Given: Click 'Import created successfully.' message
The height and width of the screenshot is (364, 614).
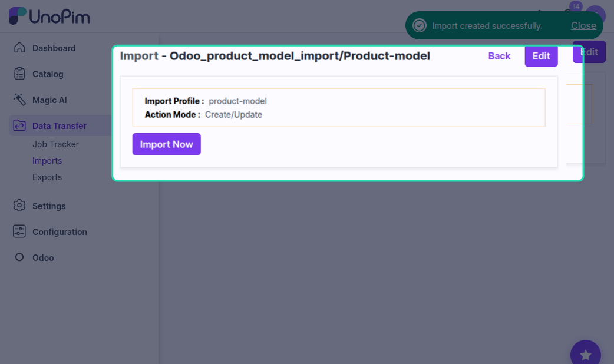Looking at the screenshot, I should click(487, 26).
